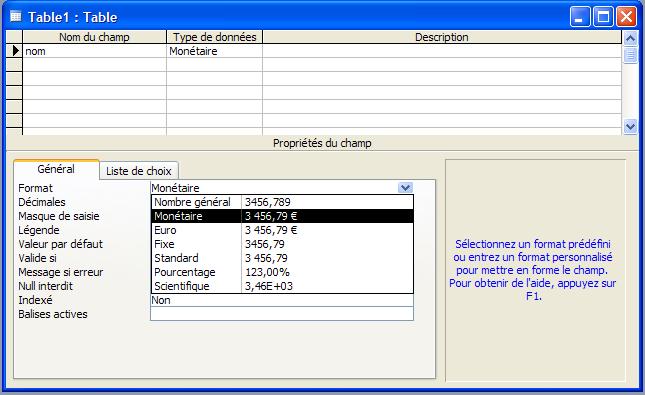This screenshot has width=645, height=395.
Task: Open the Liste de choix tab
Action: pos(139,171)
